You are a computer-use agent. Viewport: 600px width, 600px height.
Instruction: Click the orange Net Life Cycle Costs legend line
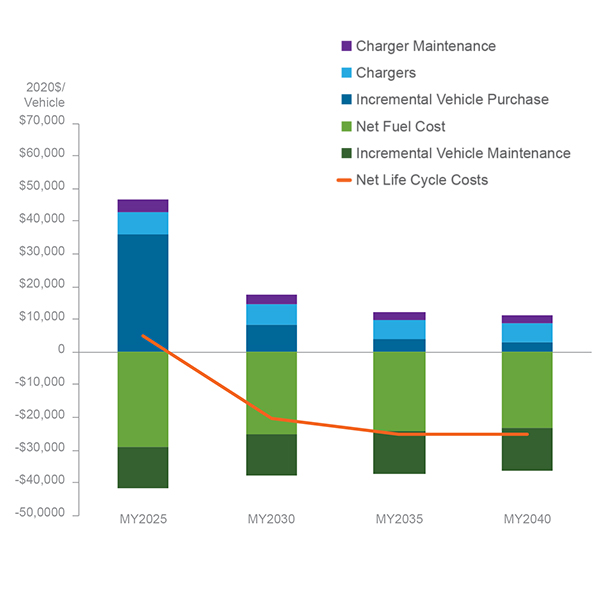pos(346,180)
